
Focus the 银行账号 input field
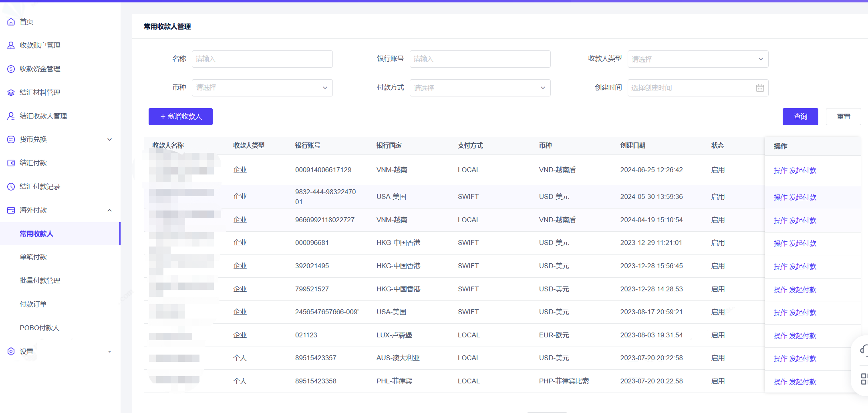(479, 59)
